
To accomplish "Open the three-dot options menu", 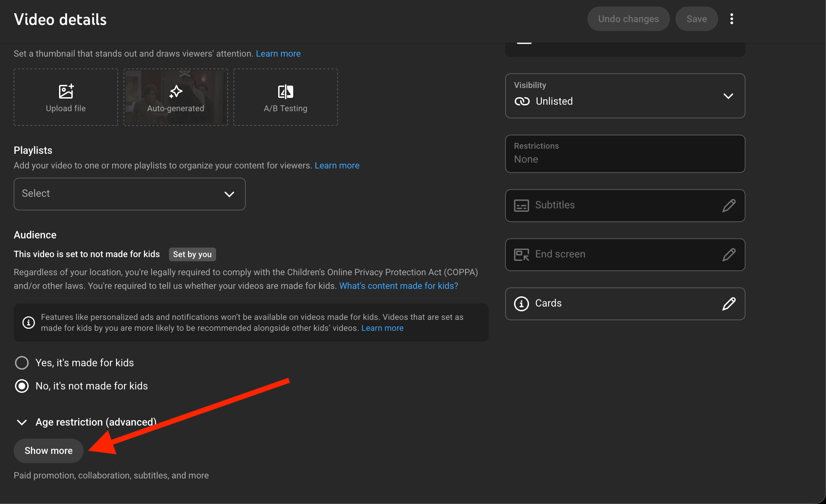I will pos(731,19).
